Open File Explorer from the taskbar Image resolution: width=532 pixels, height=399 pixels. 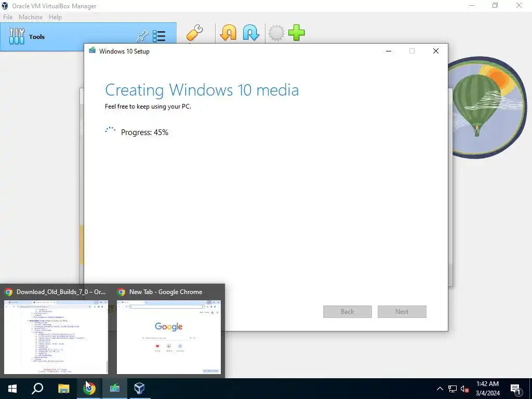pyautogui.click(x=63, y=389)
